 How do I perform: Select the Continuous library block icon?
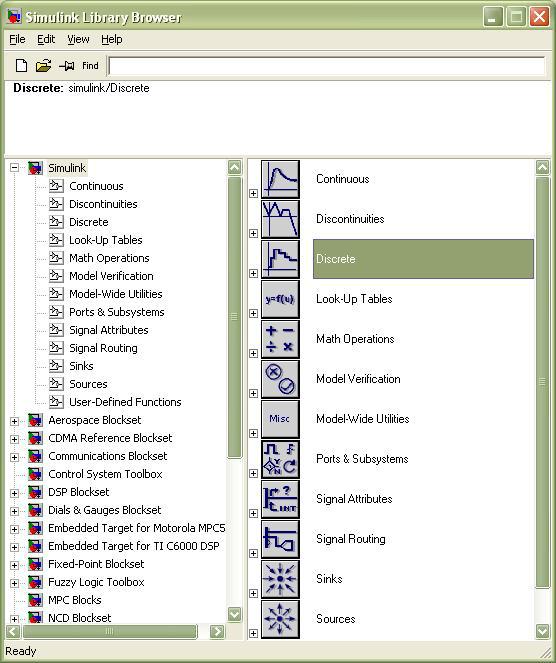pyautogui.click(x=280, y=179)
